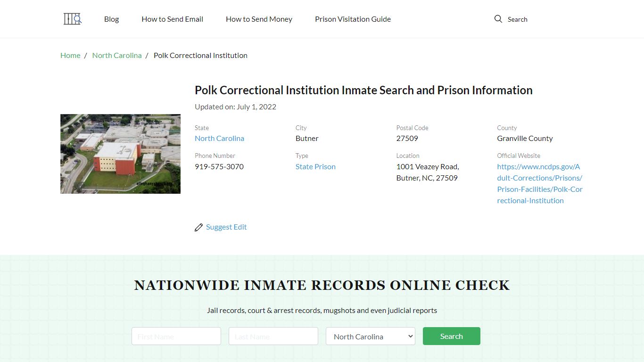Image resolution: width=644 pixels, height=362 pixels.
Task: Click the pencil Suggest Edit icon
Action: (198, 227)
